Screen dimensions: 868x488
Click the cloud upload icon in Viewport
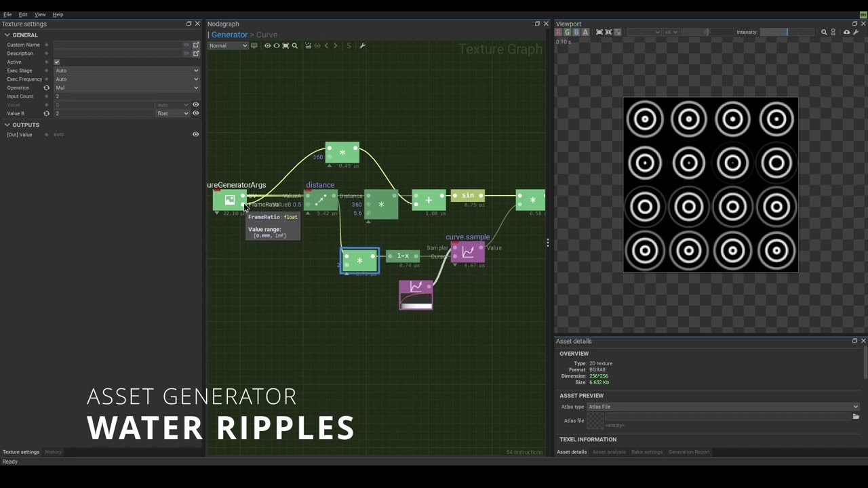point(846,32)
